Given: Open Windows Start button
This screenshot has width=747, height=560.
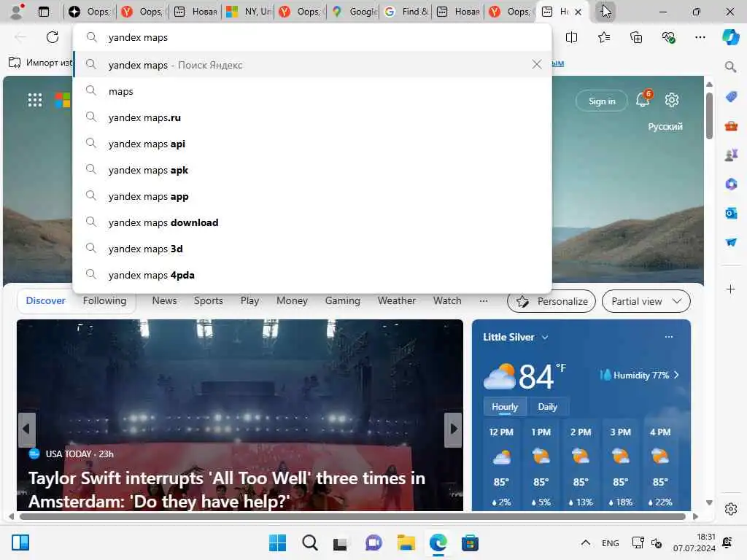Looking at the screenshot, I should [277, 542].
